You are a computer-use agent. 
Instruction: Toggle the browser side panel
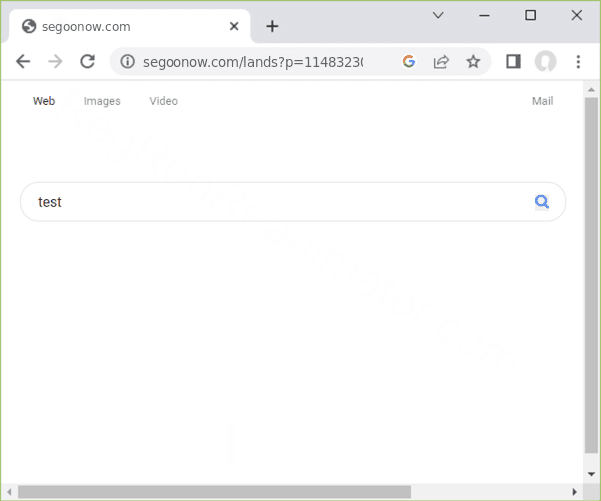click(513, 62)
